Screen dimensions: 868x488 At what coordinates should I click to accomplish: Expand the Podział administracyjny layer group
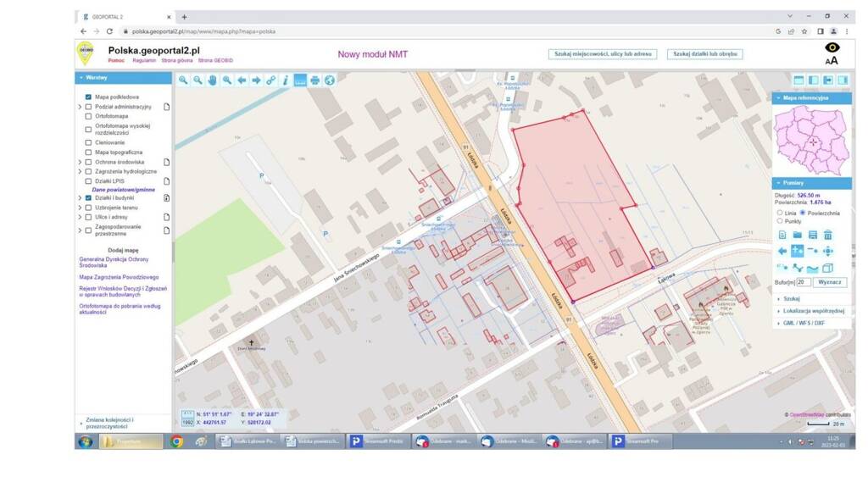[80, 107]
